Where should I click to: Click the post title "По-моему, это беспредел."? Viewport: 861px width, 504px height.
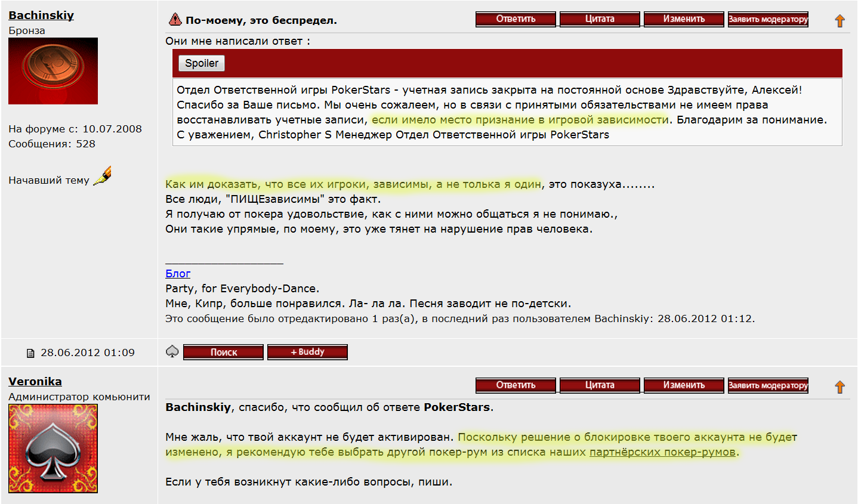tap(261, 20)
